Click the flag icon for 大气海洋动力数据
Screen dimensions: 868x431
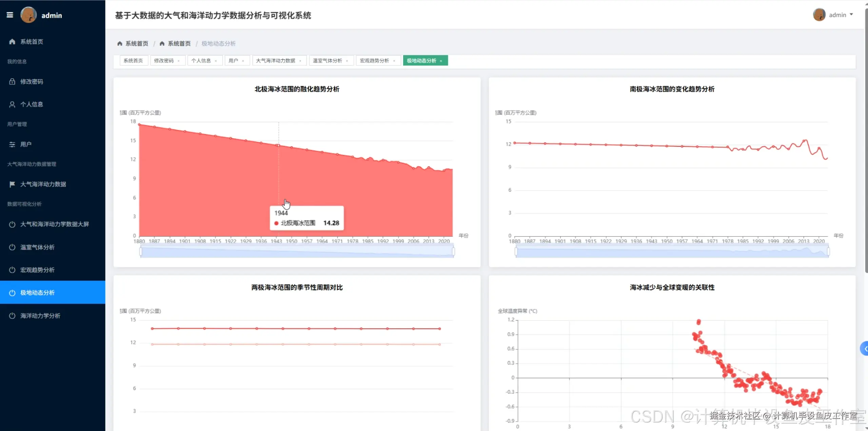[x=12, y=184]
